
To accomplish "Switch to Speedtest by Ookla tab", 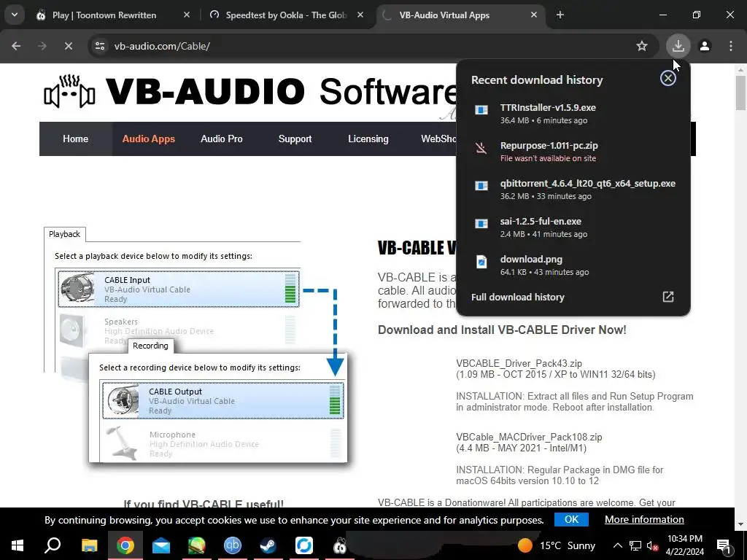I will pyautogui.click(x=286, y=15).
